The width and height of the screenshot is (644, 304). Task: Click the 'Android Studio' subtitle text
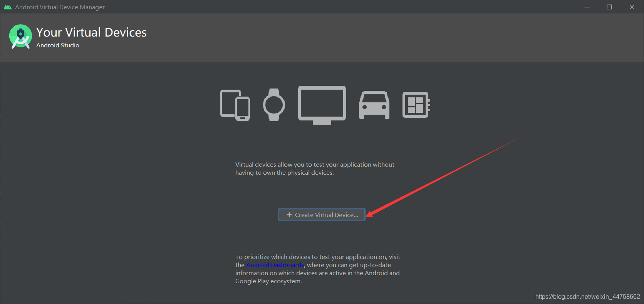(x=58, y=45)
